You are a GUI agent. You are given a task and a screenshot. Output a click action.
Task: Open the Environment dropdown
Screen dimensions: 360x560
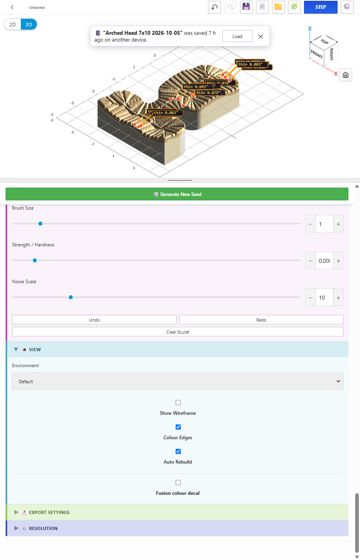[x=178, y=381]
